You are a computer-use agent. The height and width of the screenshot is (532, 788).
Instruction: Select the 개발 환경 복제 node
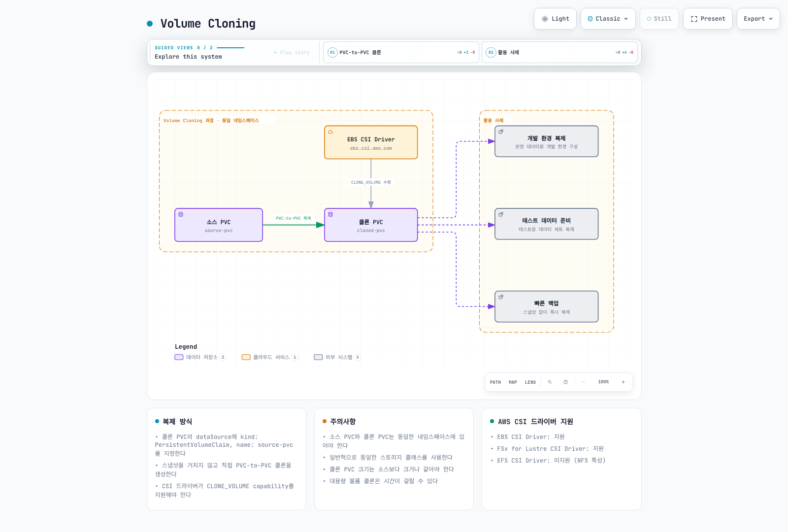(x=547, y=141)
